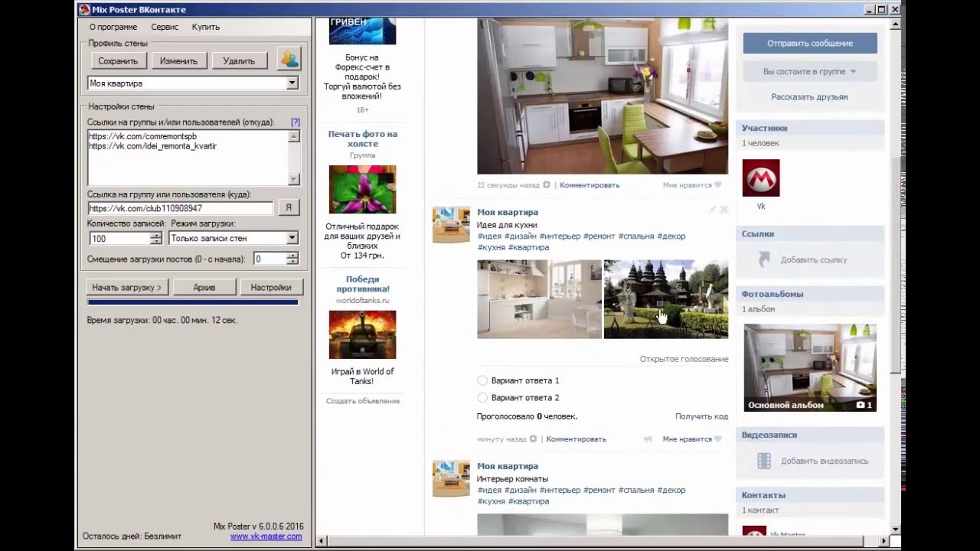The image size is (980, 551).
Task: Click the upload progress bar
Action: [193, 303]
